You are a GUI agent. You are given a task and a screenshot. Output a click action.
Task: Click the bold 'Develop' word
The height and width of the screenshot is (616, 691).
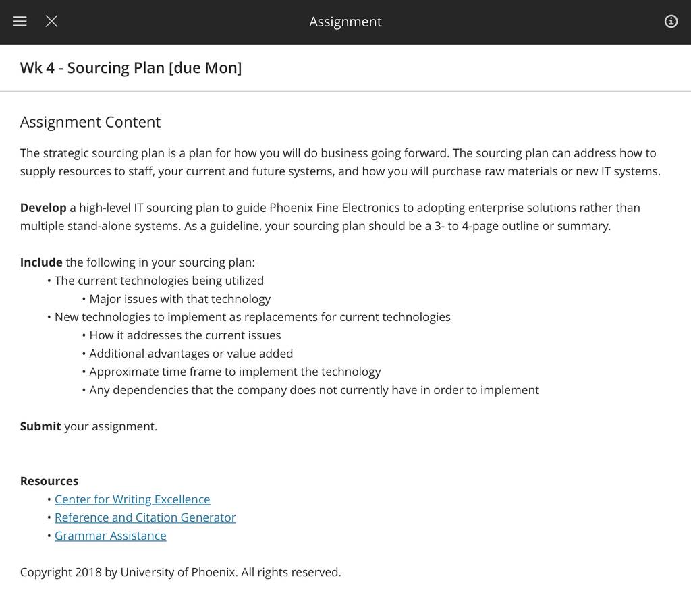(43, 208)
